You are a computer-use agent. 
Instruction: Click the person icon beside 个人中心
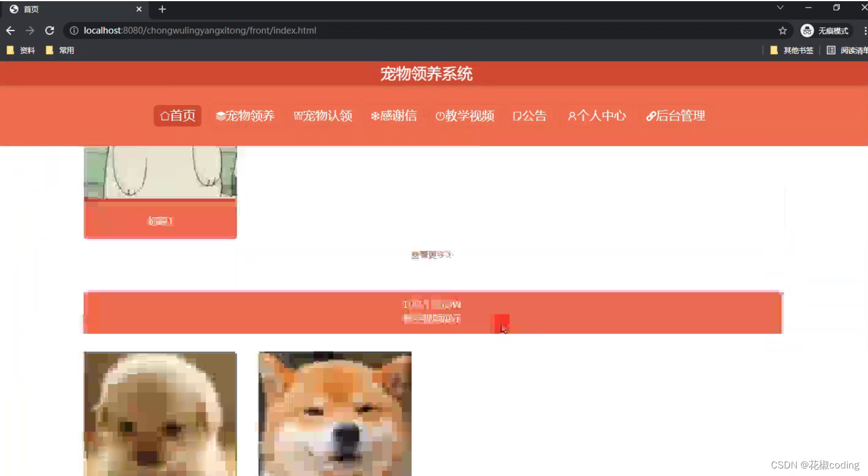tap(572, 115)
